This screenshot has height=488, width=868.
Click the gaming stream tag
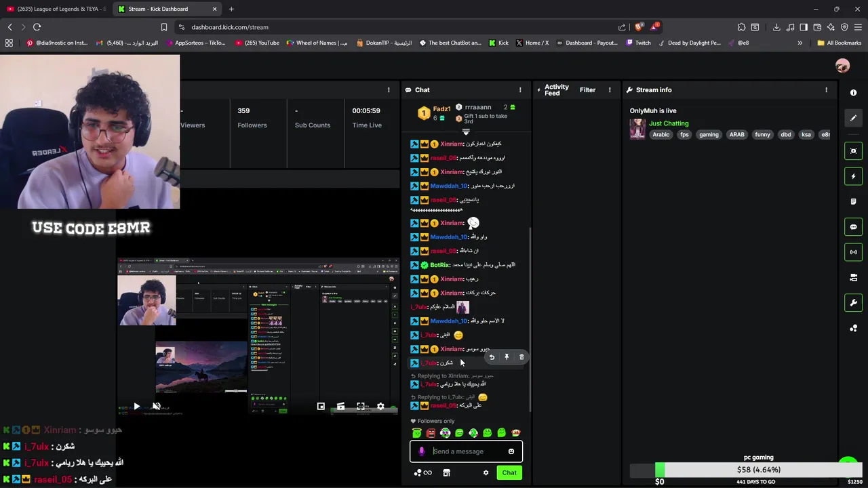point(709,135)
